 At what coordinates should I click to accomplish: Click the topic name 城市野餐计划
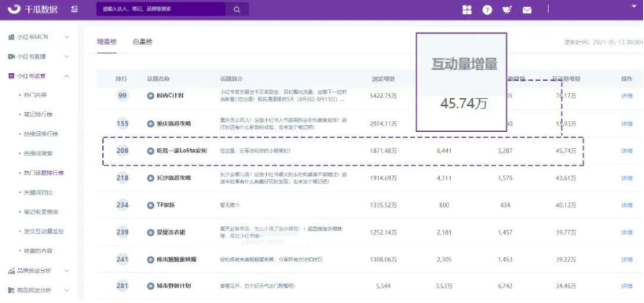174,287
